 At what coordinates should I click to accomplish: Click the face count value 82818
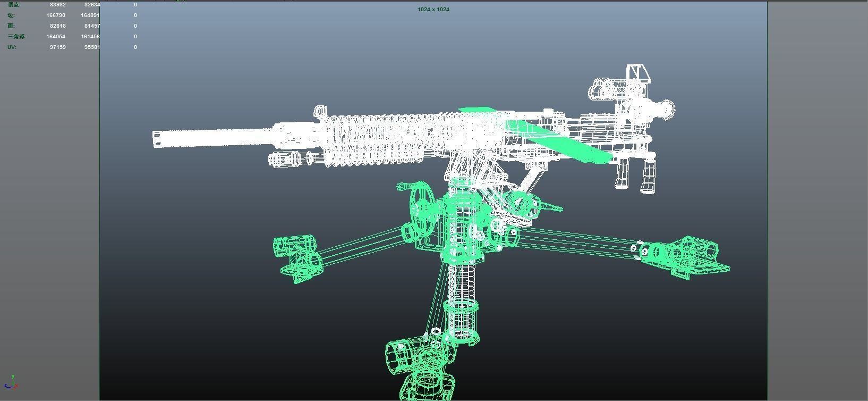[58, 26]
